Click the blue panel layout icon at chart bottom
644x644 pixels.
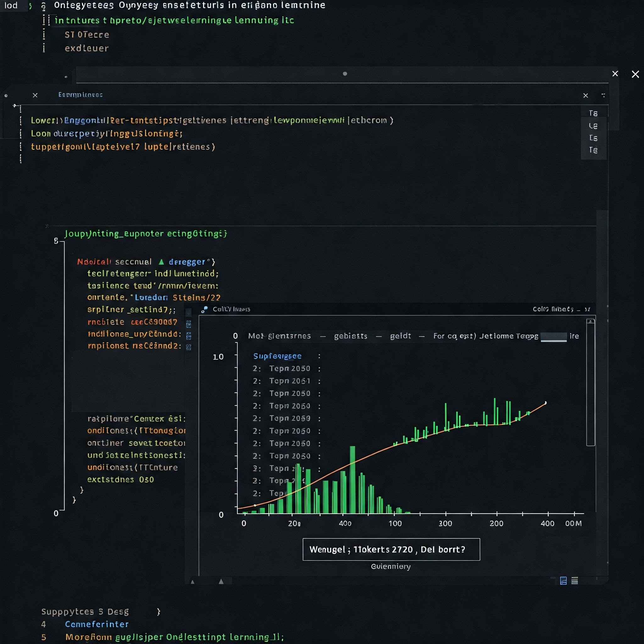click(563, 581)
